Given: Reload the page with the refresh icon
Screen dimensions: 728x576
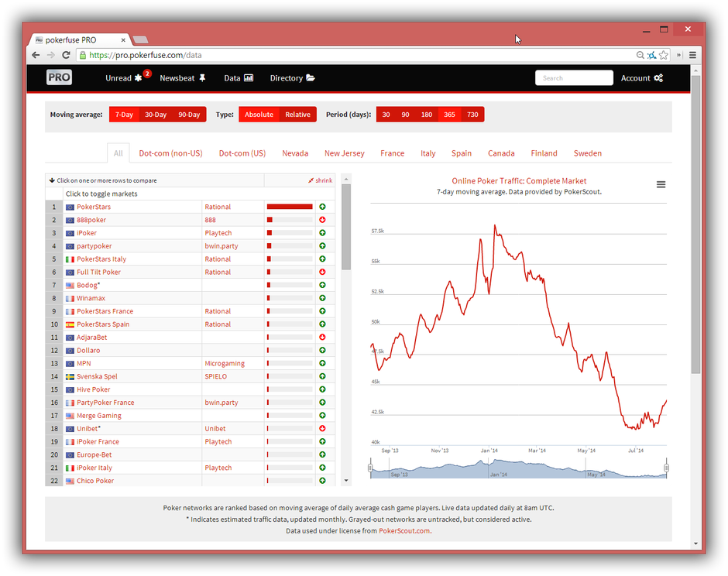Looking at the screenshot, I should 66,55.
